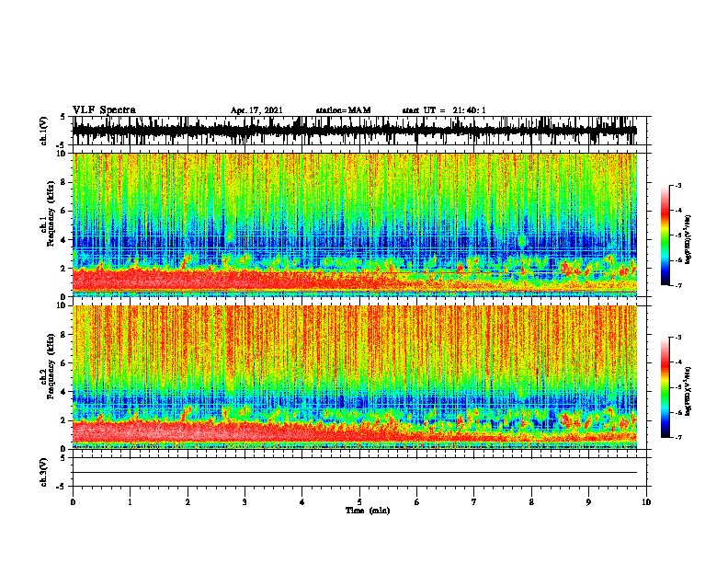
Task: Click the log(PSD) label beside ch.1 colorbar
Action: click(688, 239)
